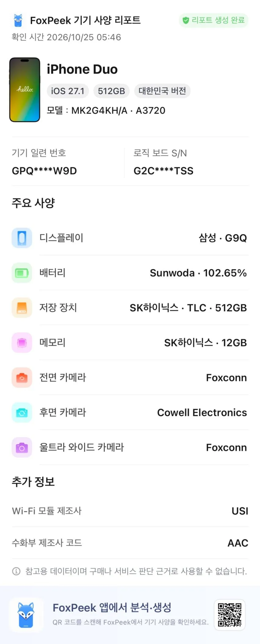Click the orange storage device icon
The width and height of the screenshot is (260, 644).
coord(22,308)
